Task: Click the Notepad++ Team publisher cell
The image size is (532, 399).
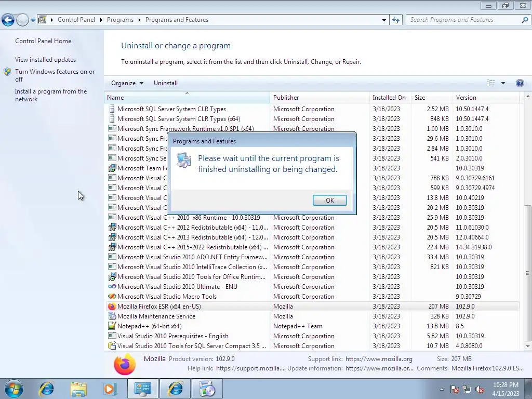Action: pyautogui.click(x=298, y=326)
